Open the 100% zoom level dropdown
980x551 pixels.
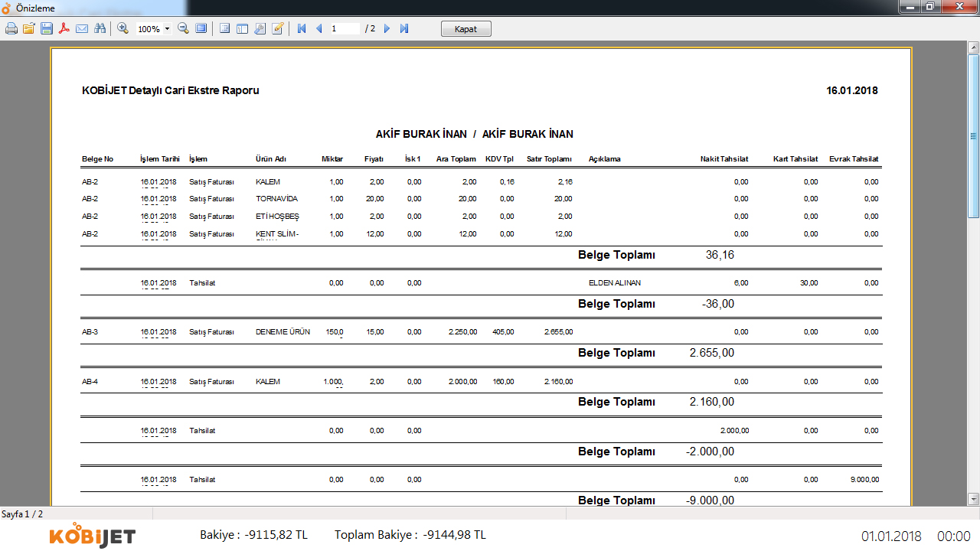point(167,29)
